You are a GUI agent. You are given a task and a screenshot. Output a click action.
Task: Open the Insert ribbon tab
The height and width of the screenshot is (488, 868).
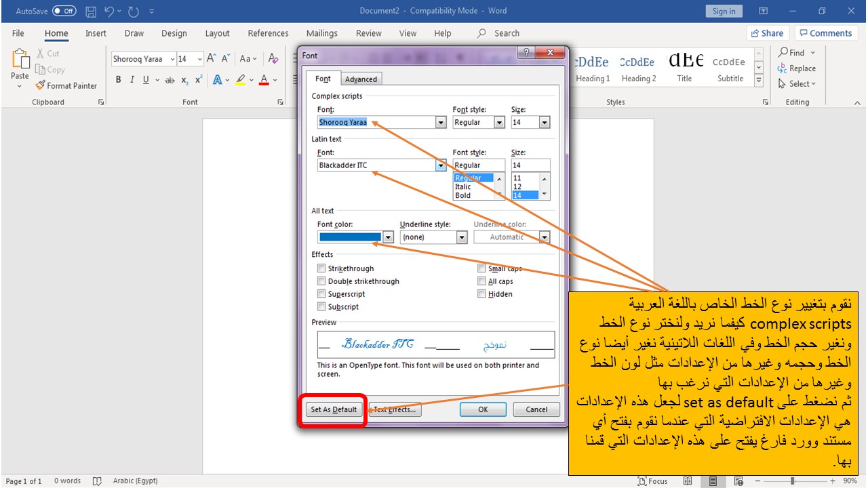(96, 33)
